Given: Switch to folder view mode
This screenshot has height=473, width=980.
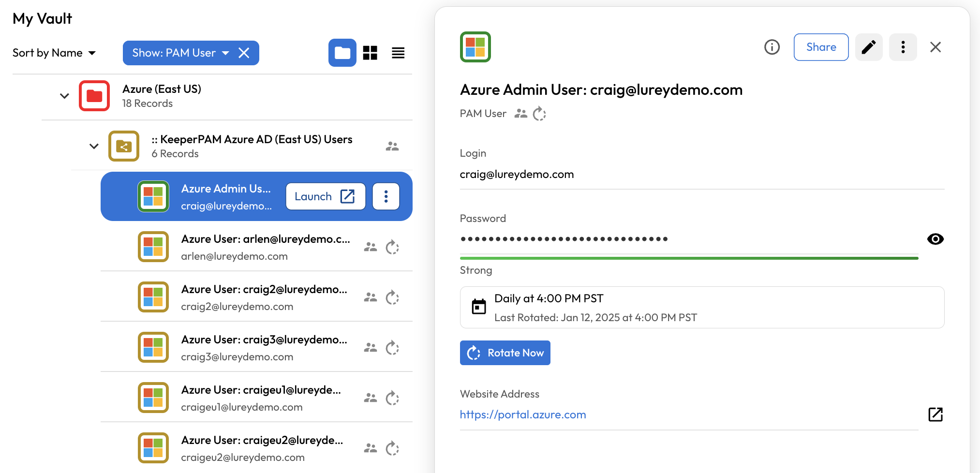Looking at the screenshot, I should tap(342, 53).
